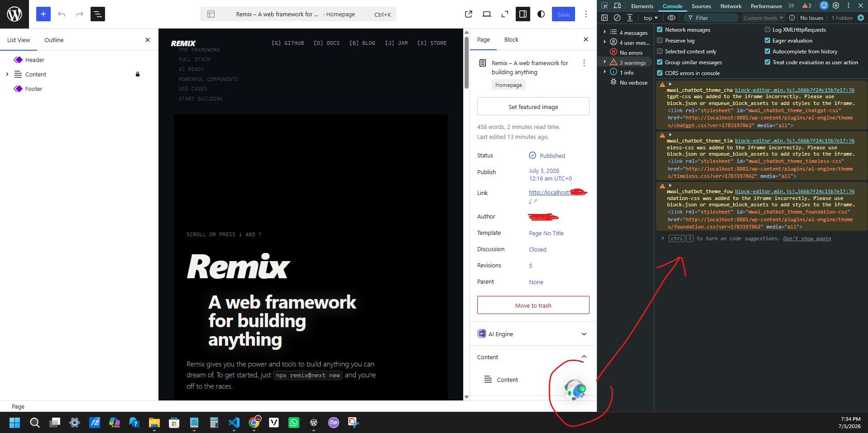Expand the 1 info group
This screenshot has width=868, height=433.
[x=605, y=72]
